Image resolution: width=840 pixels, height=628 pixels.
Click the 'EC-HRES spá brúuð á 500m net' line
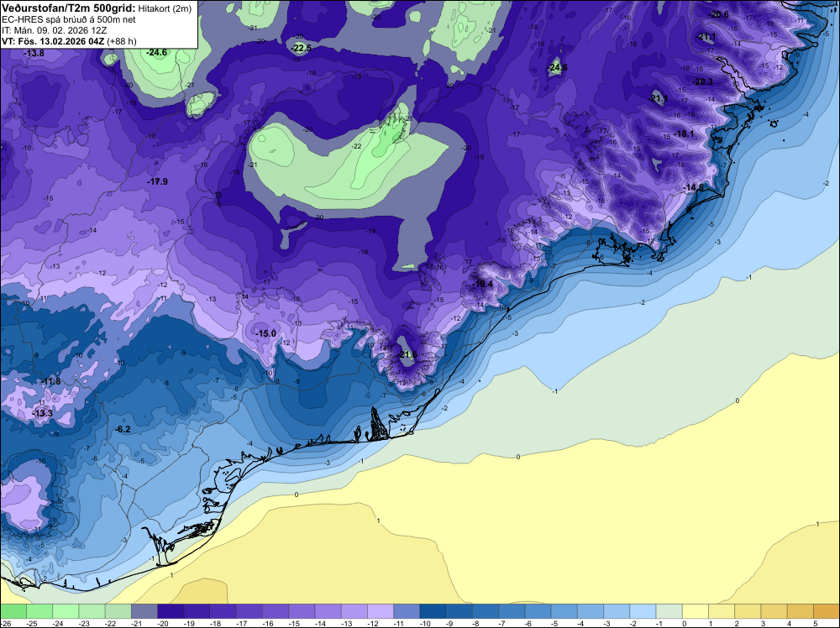click(x=69, y=19)
